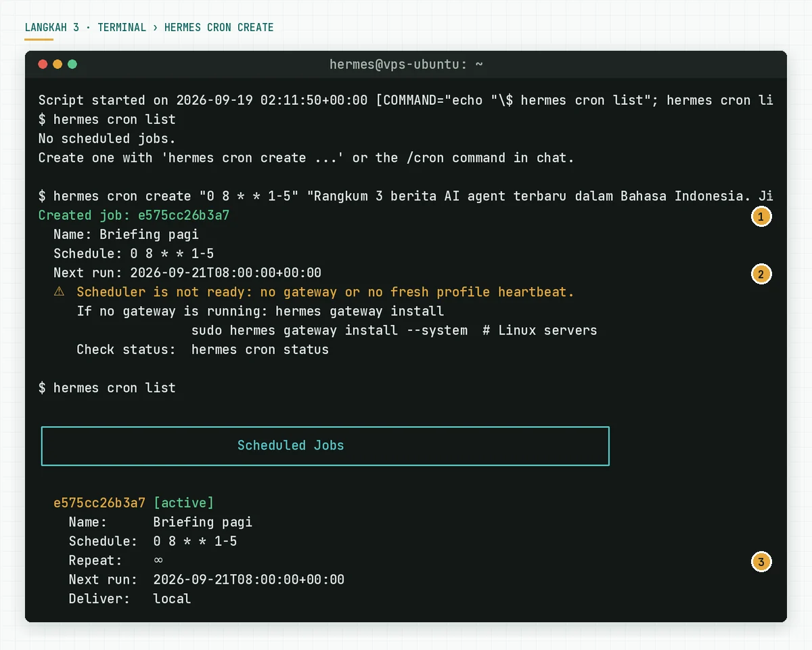Image resolution: width=812 pixels, height=650 pixels.
Task: Click 'Briefing pagi' name value in job list
Action: (x=202, y=522)
